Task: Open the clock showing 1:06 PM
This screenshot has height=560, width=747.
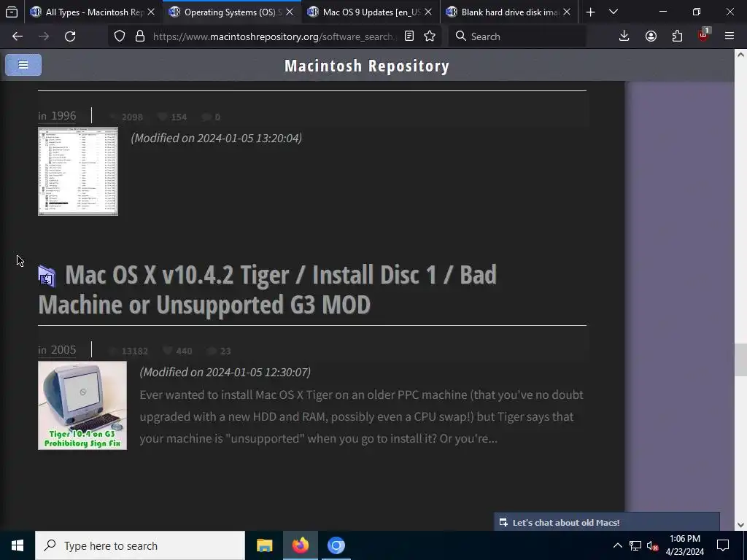Action: coord(684,545)
